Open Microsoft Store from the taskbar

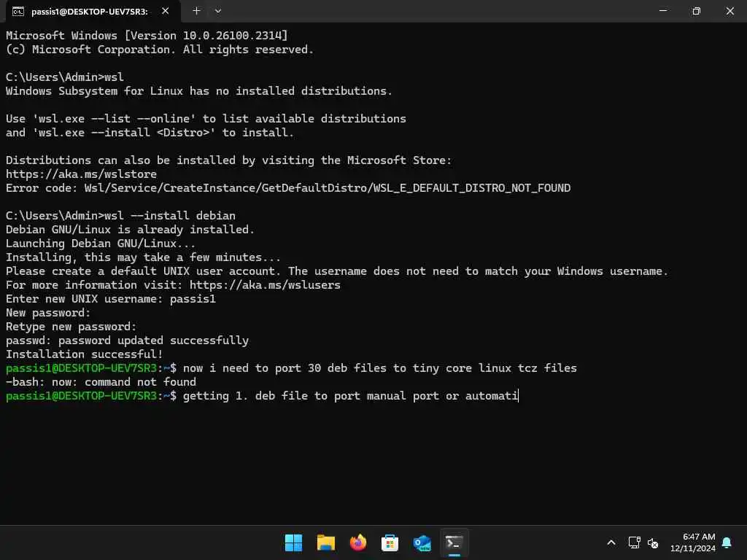click(x=390, y=542)
